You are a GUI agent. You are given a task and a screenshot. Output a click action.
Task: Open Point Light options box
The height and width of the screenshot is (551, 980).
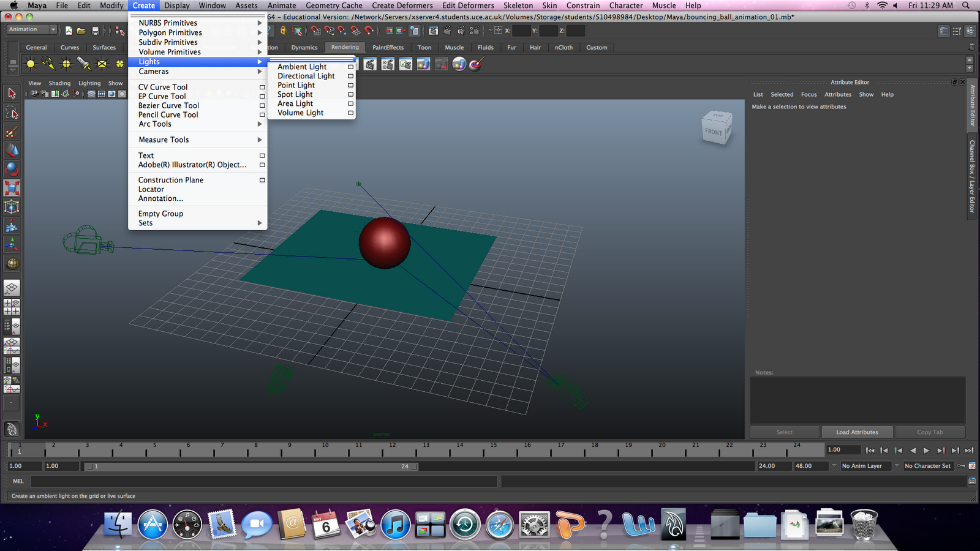click(x=350, y=85)
